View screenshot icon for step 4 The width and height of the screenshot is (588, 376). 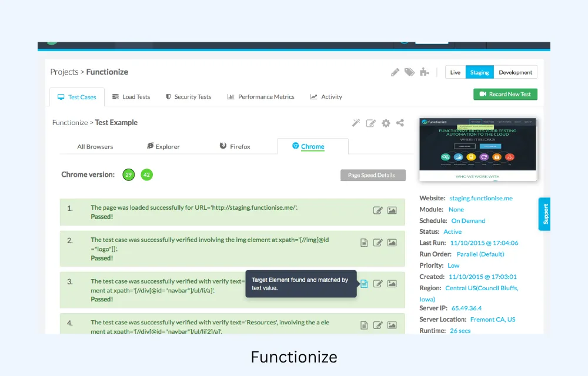392,325
